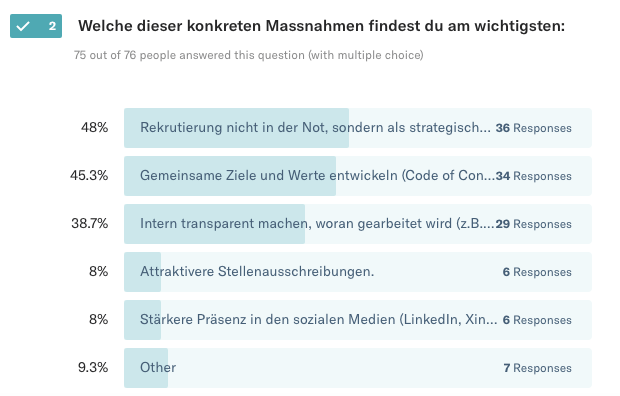Click the 34 Responses count
The image size is (620, 396).
533,176
